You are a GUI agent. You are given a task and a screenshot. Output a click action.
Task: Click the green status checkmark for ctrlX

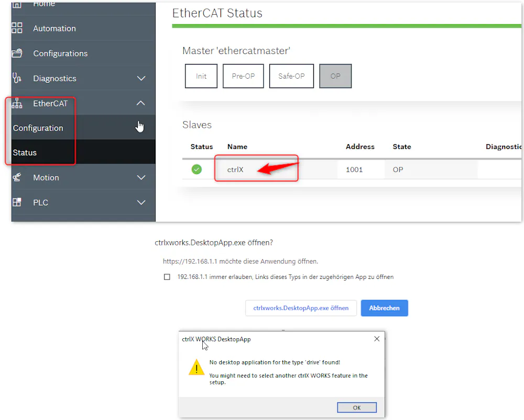196,169
